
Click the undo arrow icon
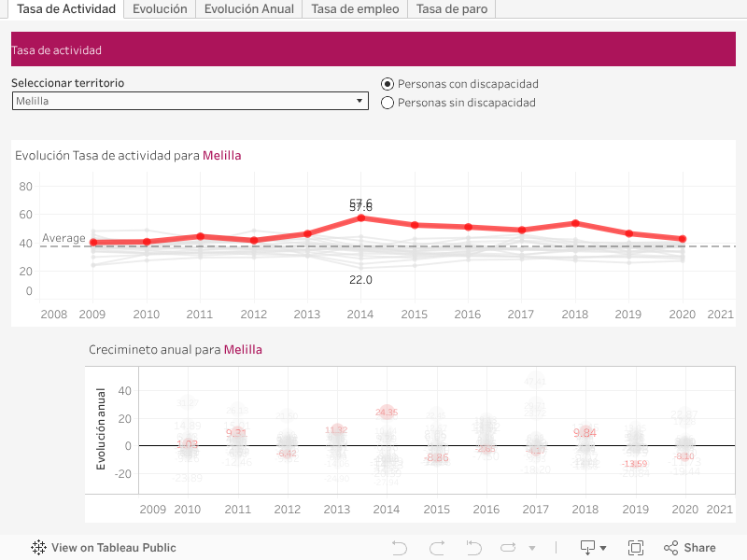[x=400, y=548]
